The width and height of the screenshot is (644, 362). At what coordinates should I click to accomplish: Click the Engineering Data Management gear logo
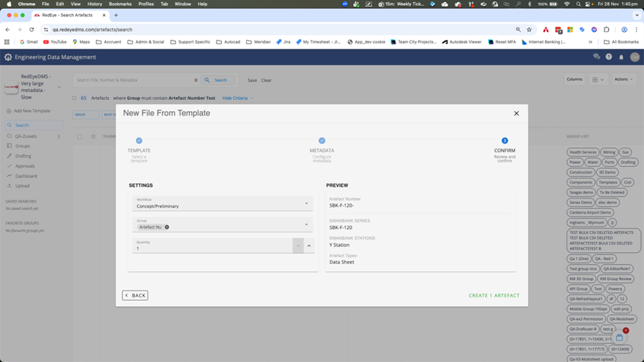click(x=8, y=57)
